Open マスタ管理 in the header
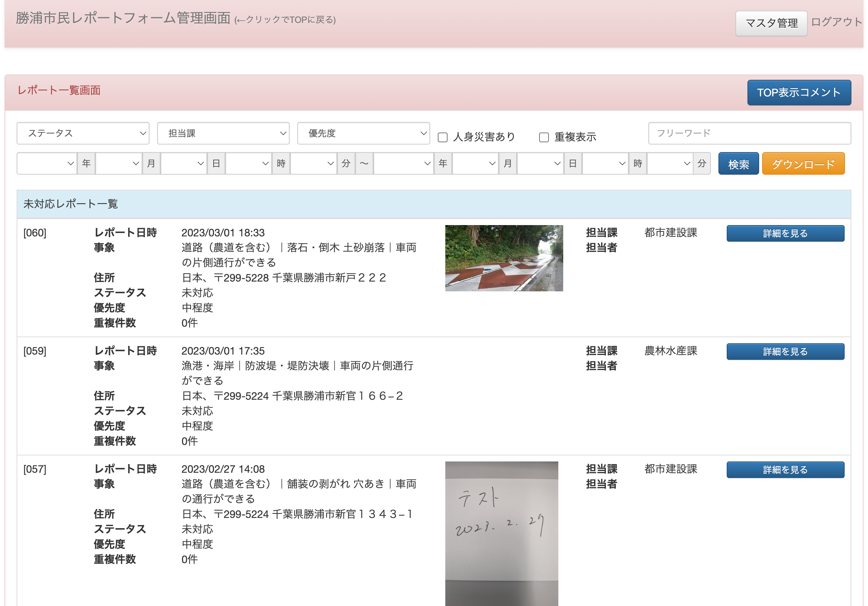This screenshot has height=606, width=868. (x=771, y=23)
